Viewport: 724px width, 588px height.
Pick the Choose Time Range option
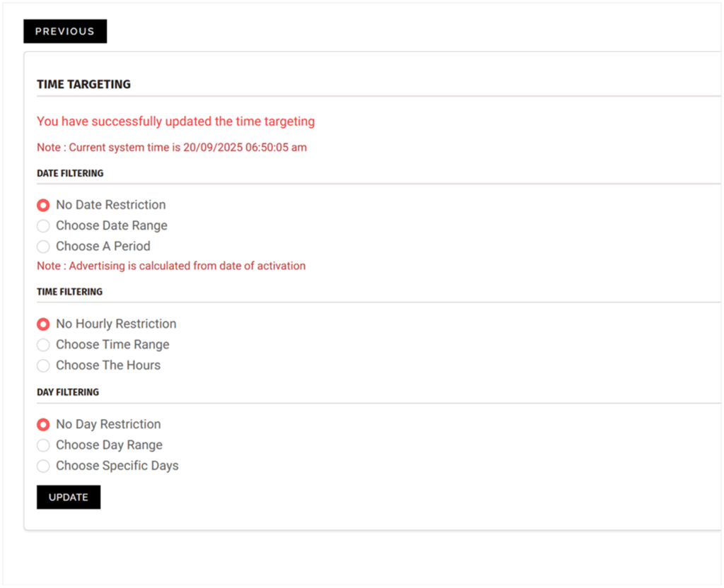tap(43, 345)
